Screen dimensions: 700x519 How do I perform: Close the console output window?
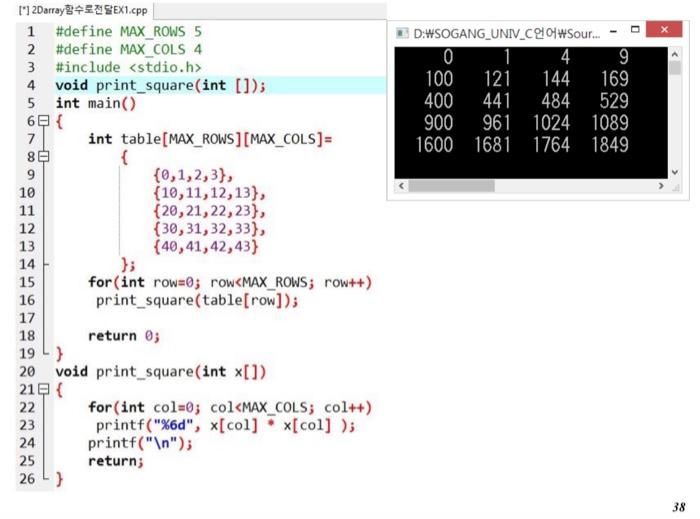pos(664,29)
